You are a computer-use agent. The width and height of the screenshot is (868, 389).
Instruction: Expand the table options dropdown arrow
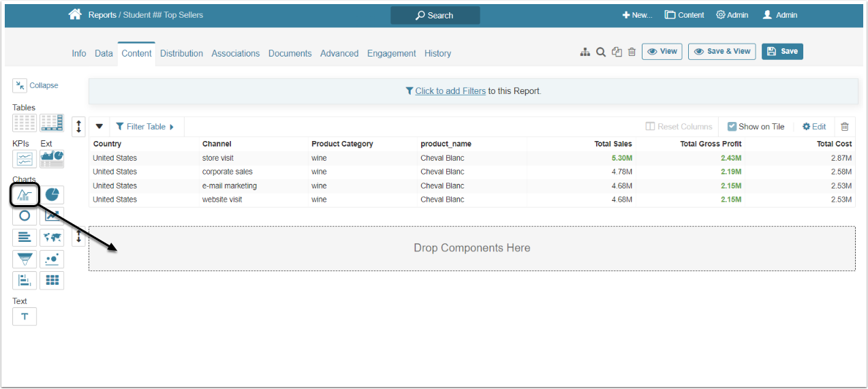pos(99,127)
